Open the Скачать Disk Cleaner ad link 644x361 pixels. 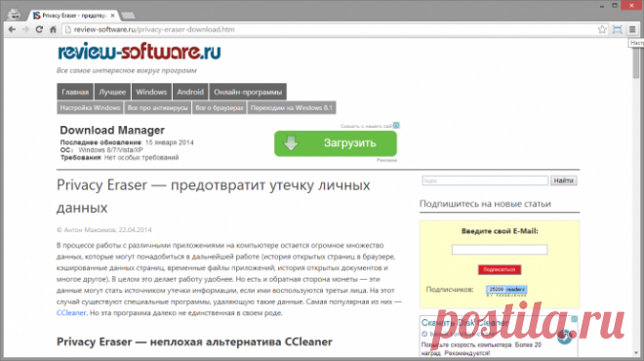[464, 323]
